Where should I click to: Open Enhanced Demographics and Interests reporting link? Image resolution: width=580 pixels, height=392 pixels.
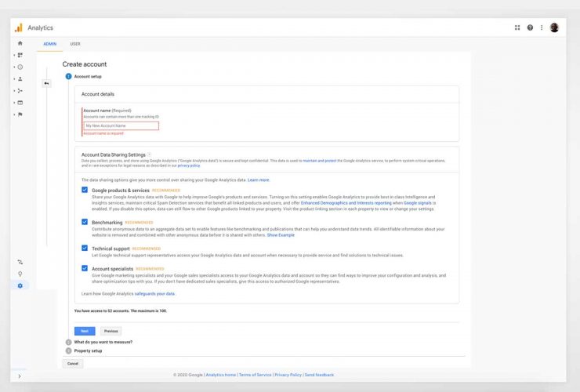346,203
